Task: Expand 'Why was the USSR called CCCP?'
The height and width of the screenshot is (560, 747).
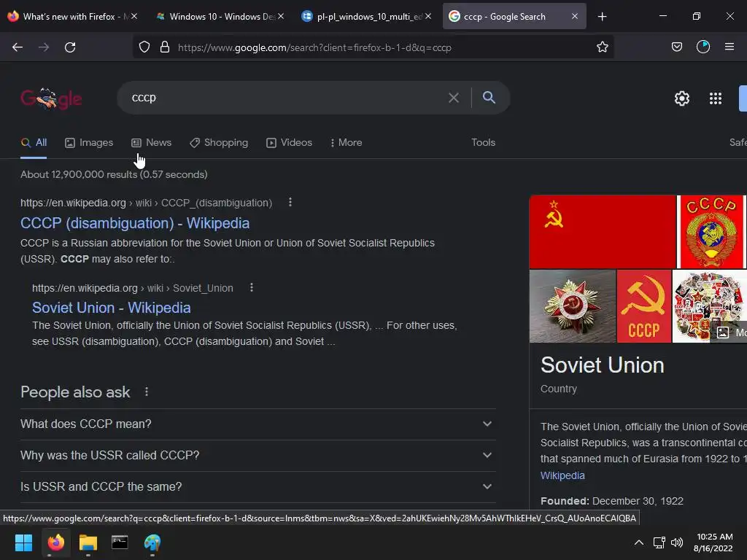Action: 258,455
